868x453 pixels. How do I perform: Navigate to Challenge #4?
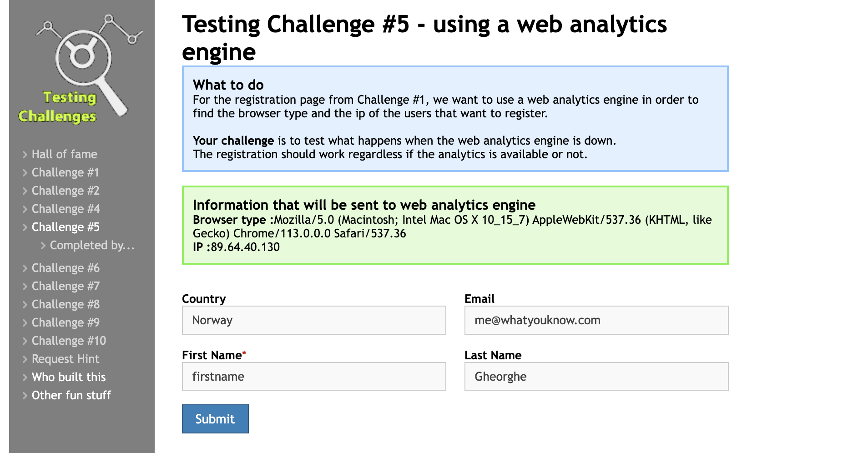point(66,209)
